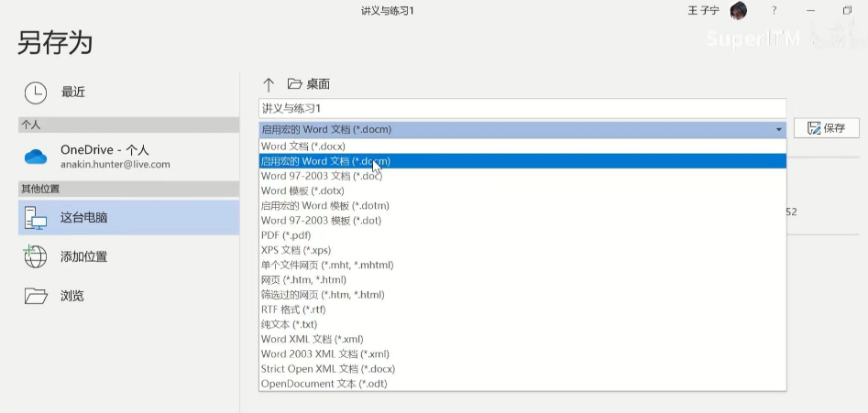Viewport: 868px width, 413px height.
Task: Open the file type dropdown arrow
Action: [779, 129]
